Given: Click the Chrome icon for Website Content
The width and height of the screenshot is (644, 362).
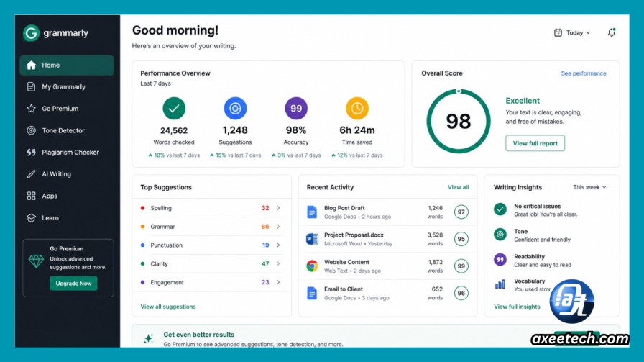Looking at the screenshot, I should [x=312, y=266].
